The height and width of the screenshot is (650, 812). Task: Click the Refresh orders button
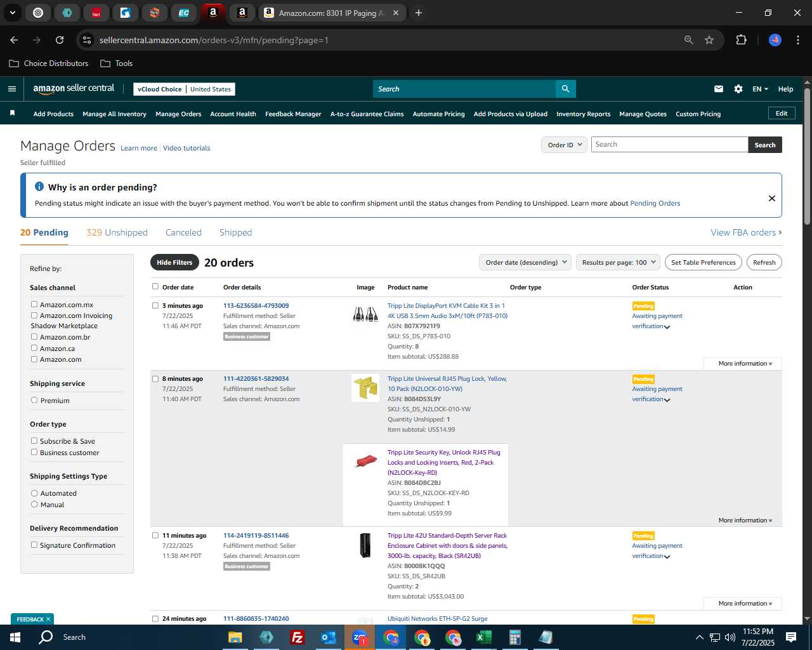click(764, 262)
